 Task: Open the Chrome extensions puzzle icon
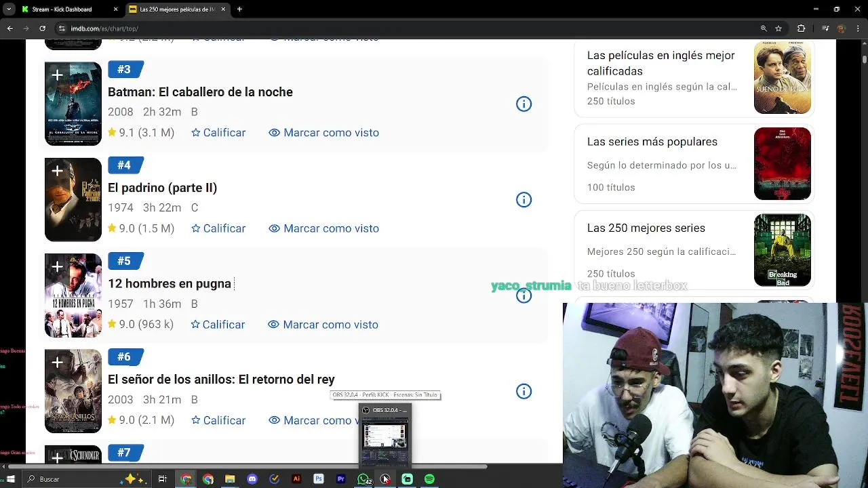801,28
